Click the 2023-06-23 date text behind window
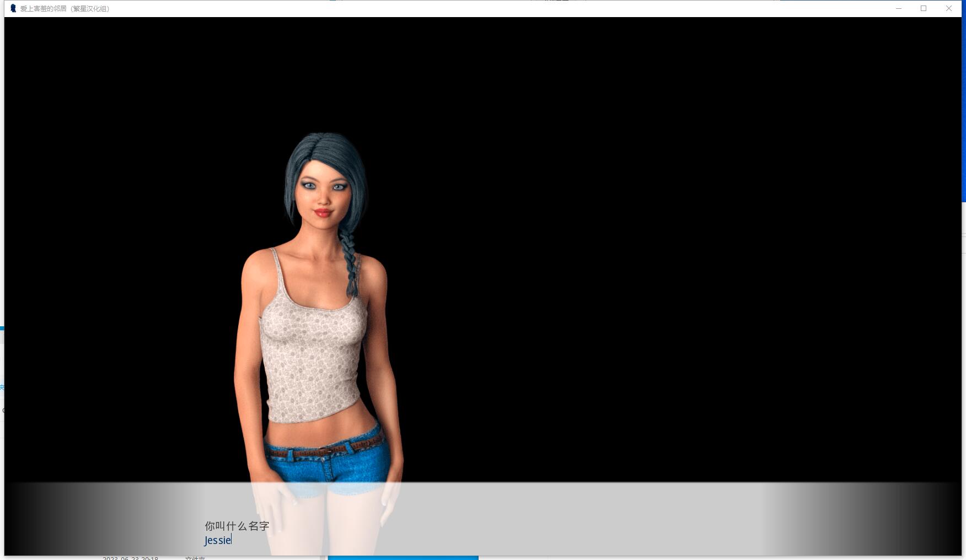The width and height of the screenshot is (966, 560). click(130, 558)
